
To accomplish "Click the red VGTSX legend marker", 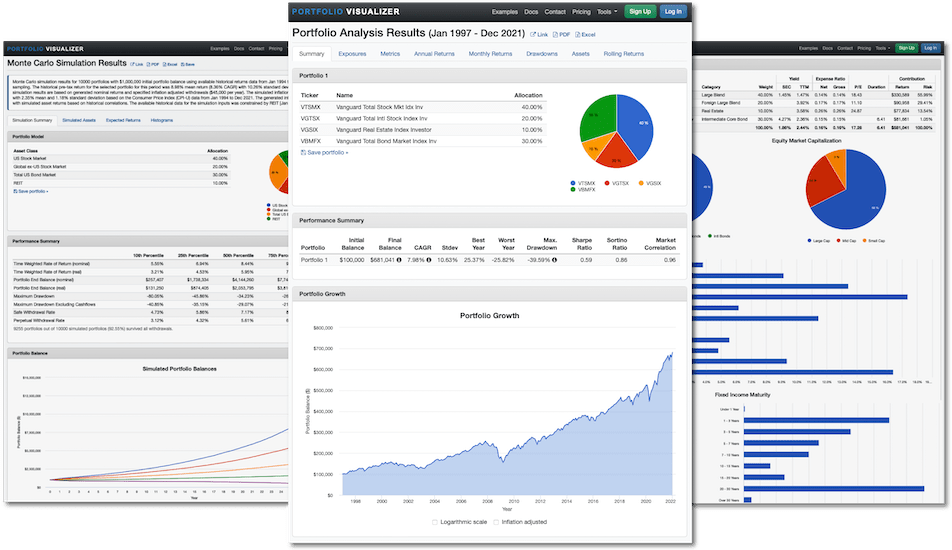I will (607, 183).
